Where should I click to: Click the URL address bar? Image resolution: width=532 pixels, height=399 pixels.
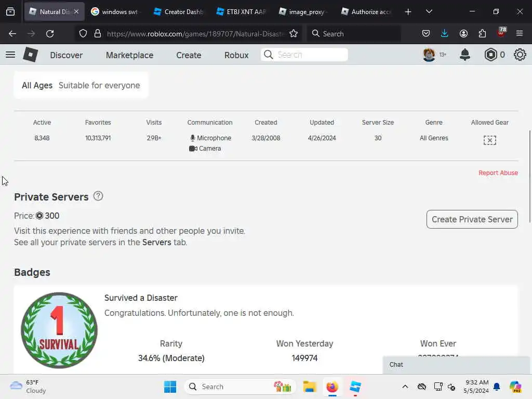195,34
